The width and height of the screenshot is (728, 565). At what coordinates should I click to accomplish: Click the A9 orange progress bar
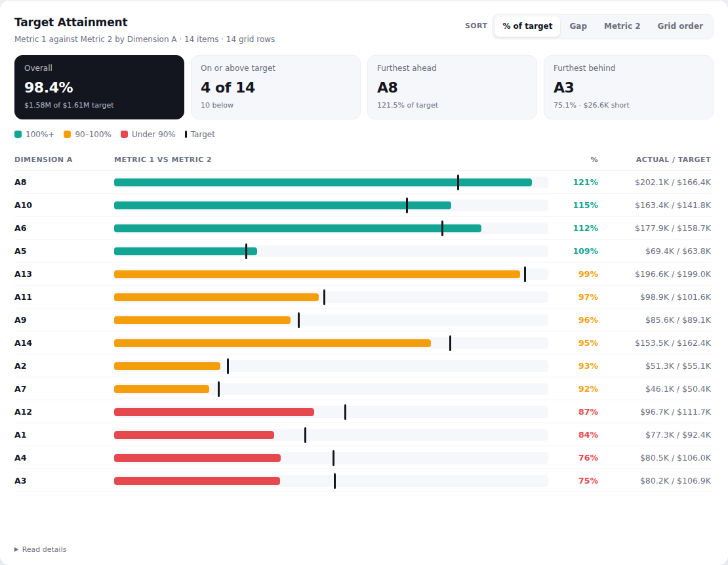coord(202,320)
